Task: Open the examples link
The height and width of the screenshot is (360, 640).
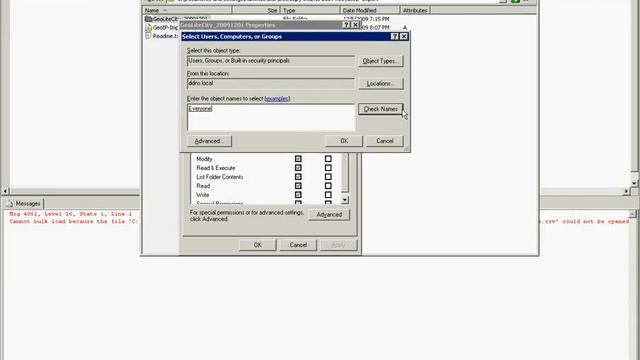Action: (x=277, y=99)
